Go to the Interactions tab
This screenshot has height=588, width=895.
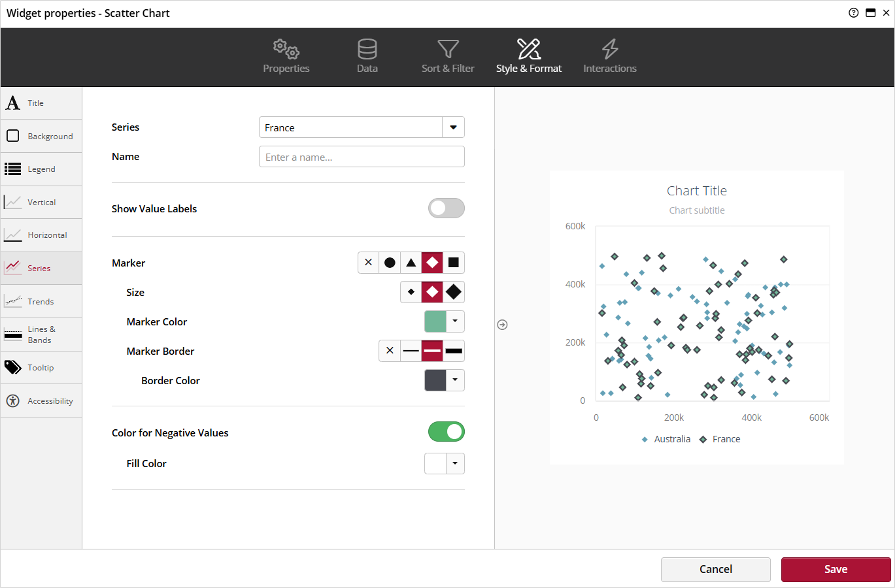610,56
